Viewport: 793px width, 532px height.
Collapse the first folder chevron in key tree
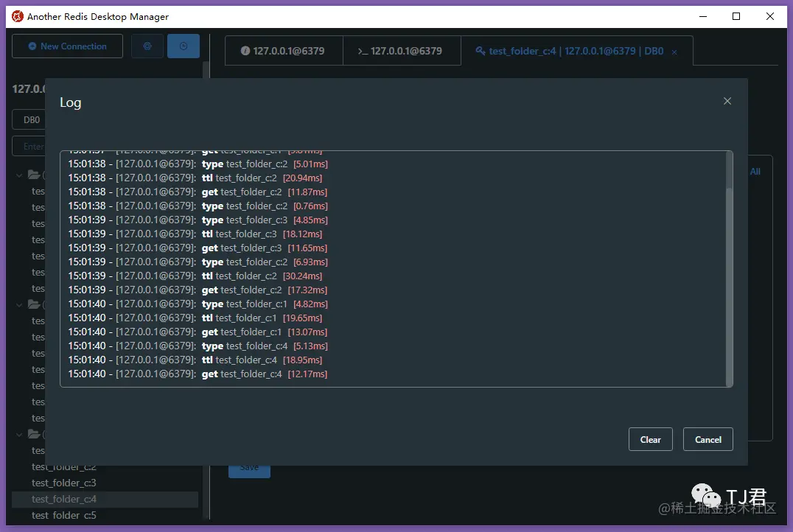coord(19,175)
